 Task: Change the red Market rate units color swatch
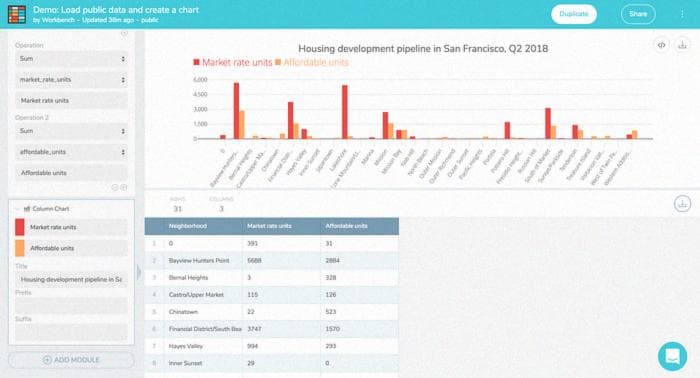pyautogui.click(x=20, y=227)
